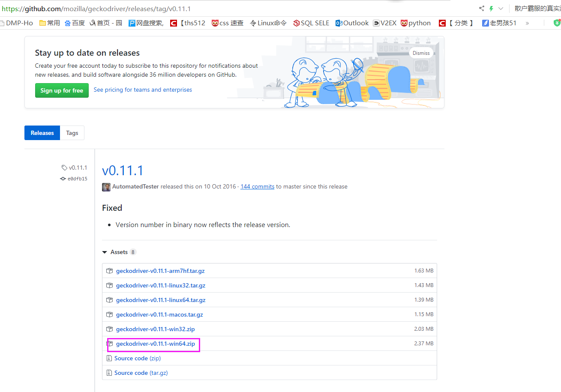Open the v0.11.1 release title

(x=123, y=171)
